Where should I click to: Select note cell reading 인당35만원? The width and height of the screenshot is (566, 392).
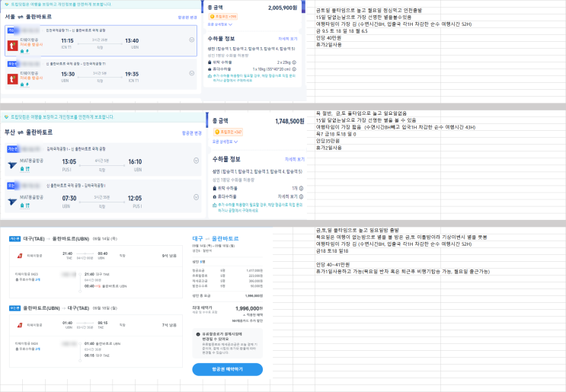[x=328, y=141]
